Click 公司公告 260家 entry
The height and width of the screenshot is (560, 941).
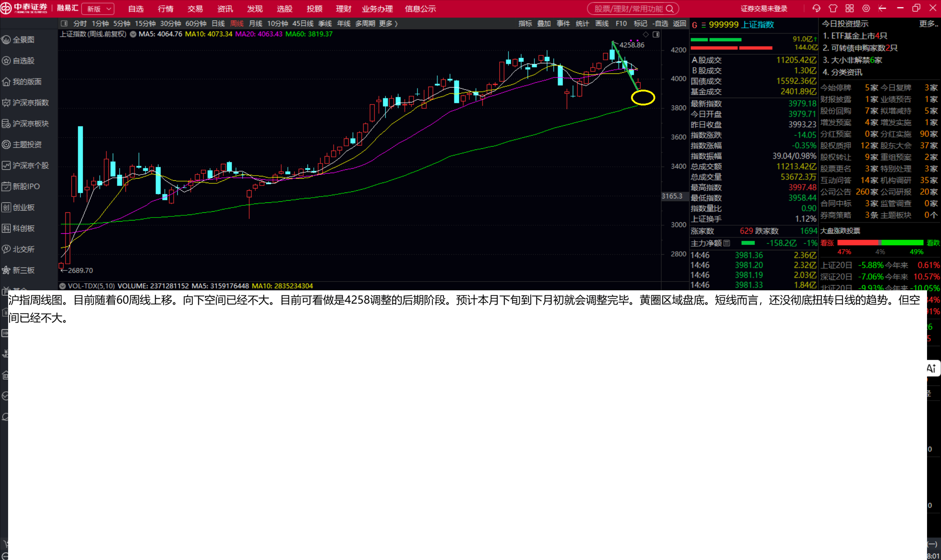point(849,192)
